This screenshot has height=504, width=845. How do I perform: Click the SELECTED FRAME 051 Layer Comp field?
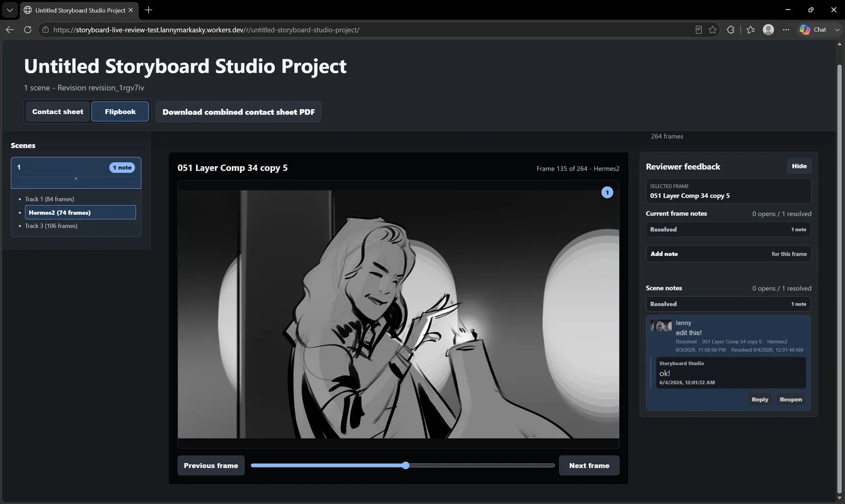[x=728, y=191]
